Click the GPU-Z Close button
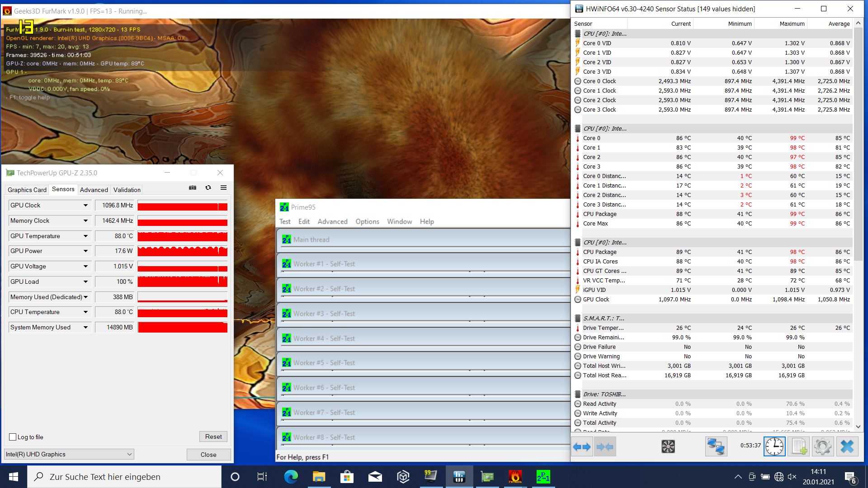Image resolution: width=868 pixels, height=488 pixels. tap(208, 455)
